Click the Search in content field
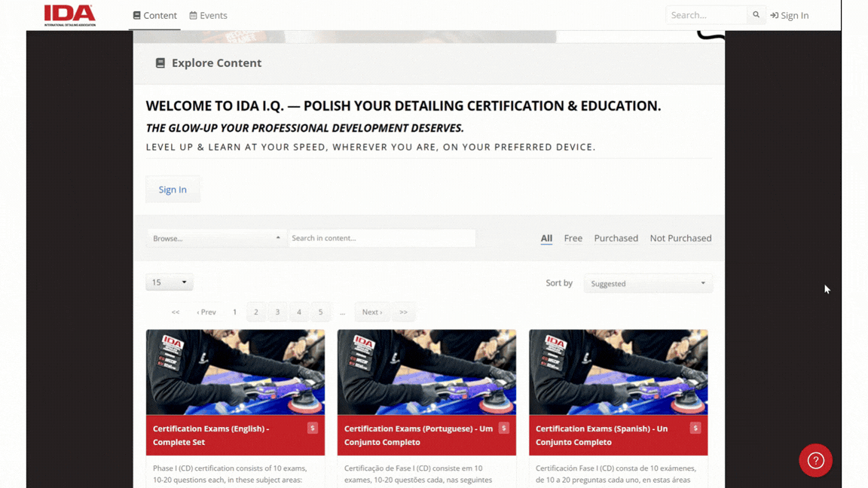Screen dimensions: 868x488 tap(381, 238)
